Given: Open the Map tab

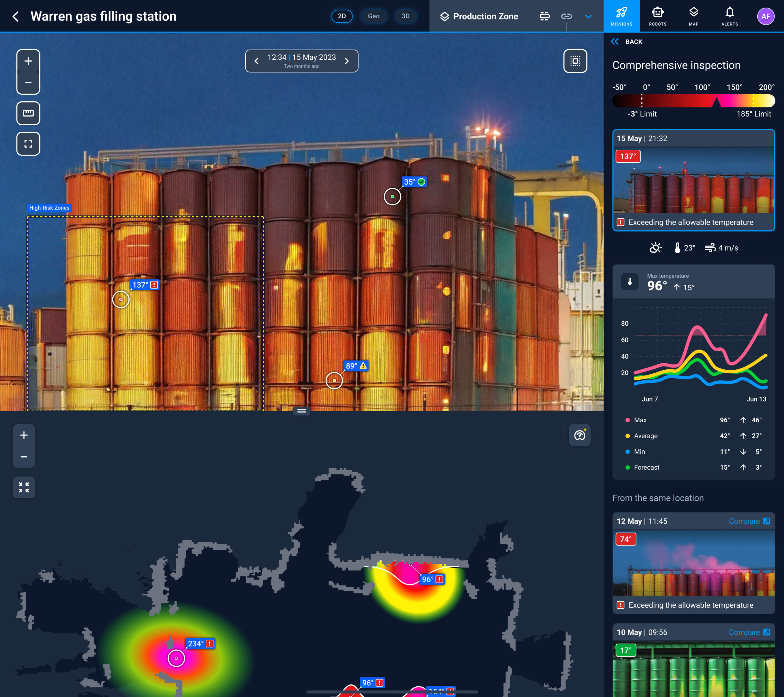Looking at the screenshot, I should pos(693,16).
